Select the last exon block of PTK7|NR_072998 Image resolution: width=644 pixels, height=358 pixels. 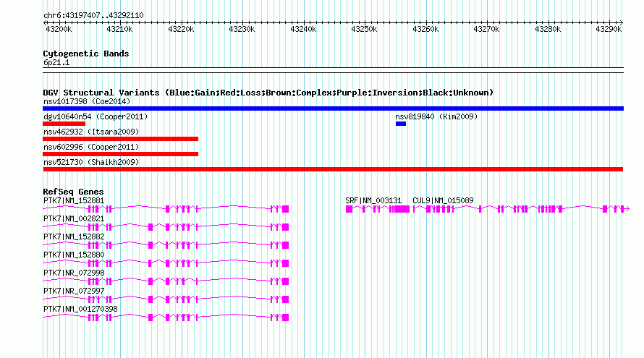(x=285, y=281)
